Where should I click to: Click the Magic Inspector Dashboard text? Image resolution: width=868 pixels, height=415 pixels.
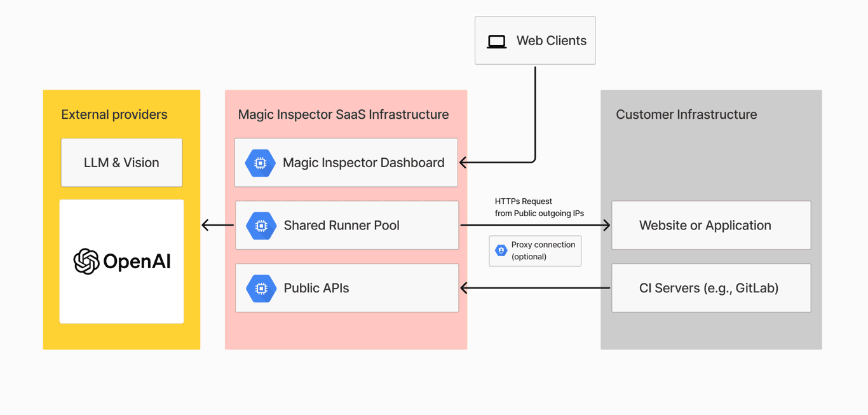[x=363, y=163]
